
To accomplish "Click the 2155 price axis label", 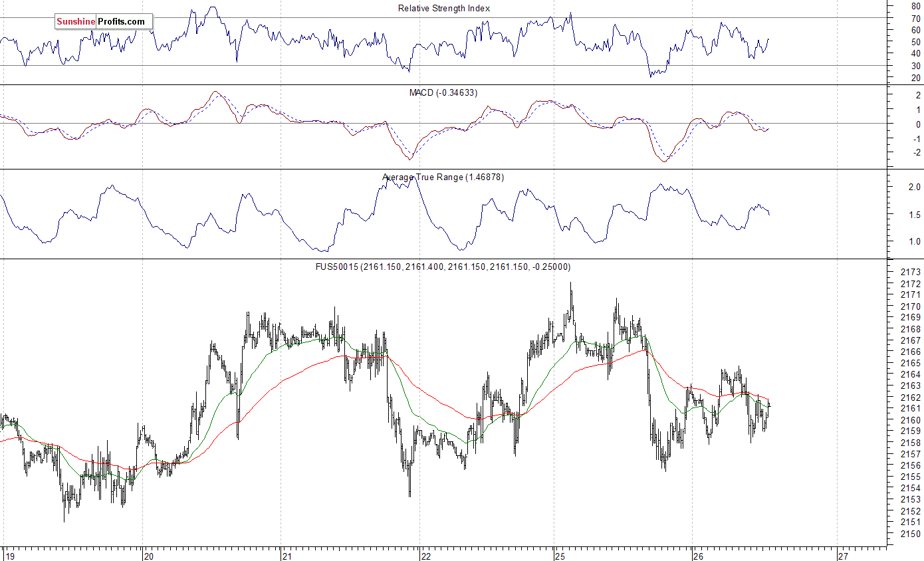I will tap(910, 477).
